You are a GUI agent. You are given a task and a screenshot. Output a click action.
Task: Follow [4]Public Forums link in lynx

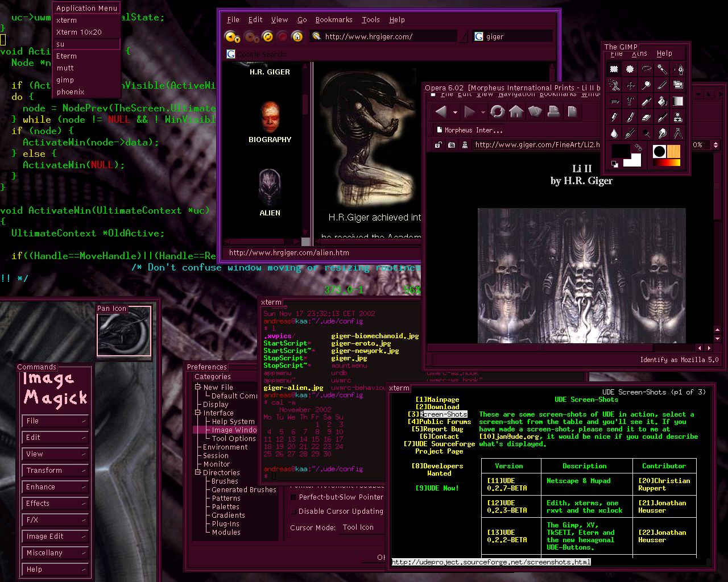click(440, 422)
